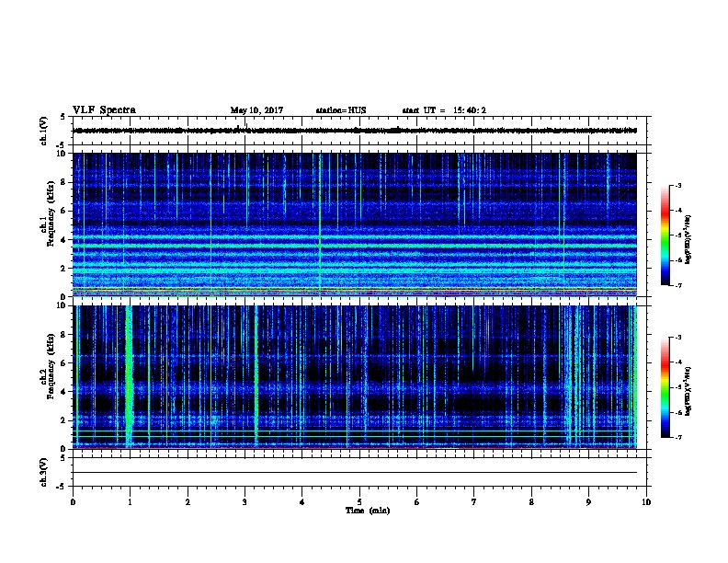Image resolution: width=728 pixels, height=563 pixels.
Task: Click time axis tick label '1'
Action: [130, 502]
